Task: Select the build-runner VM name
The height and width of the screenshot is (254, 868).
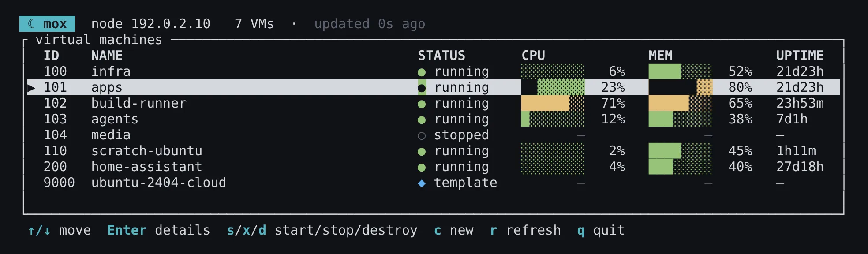Action: (139, 103)
